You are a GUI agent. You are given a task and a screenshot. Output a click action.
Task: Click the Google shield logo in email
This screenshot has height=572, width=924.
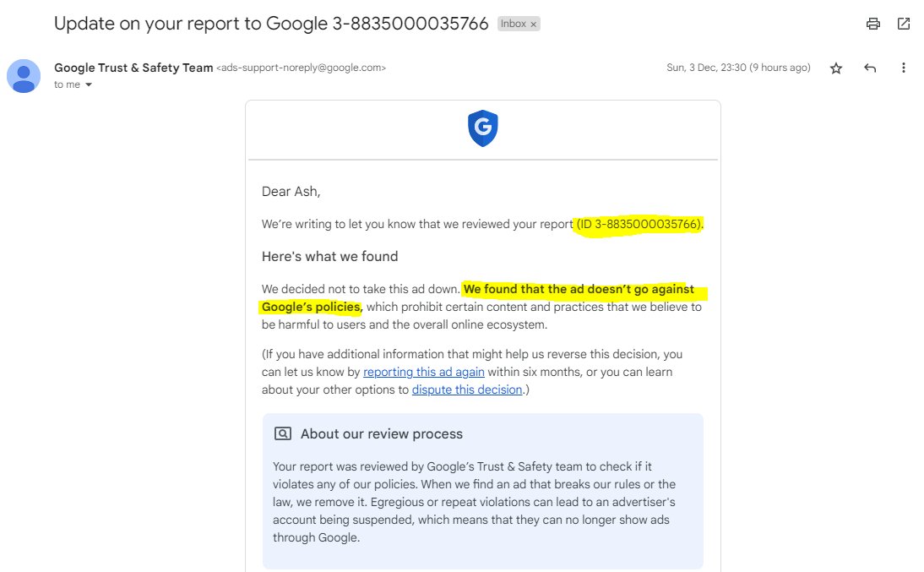click(x=482, y=128)
